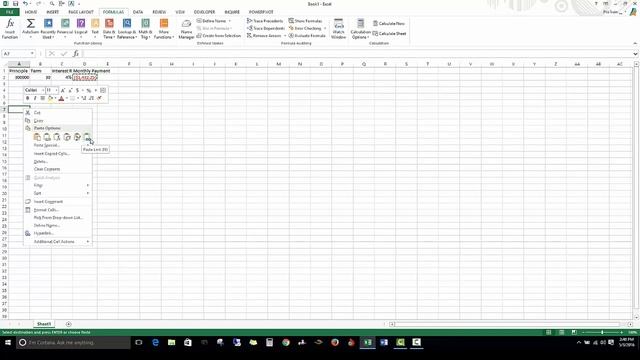The width and height of the screenshot is (640, 360).
Task: Switch to the HOME ribbon tab
Action: (31, 12)
